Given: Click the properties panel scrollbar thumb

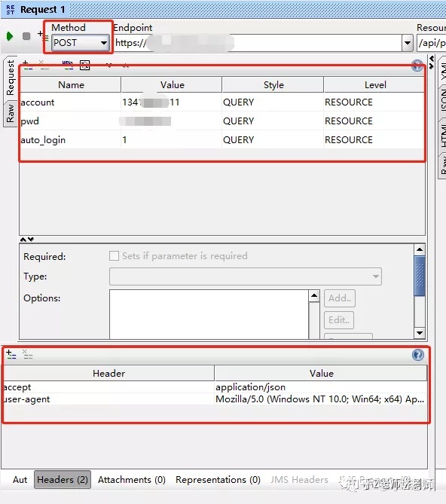Looking at the screenshot, I should [x=420, y=276].
